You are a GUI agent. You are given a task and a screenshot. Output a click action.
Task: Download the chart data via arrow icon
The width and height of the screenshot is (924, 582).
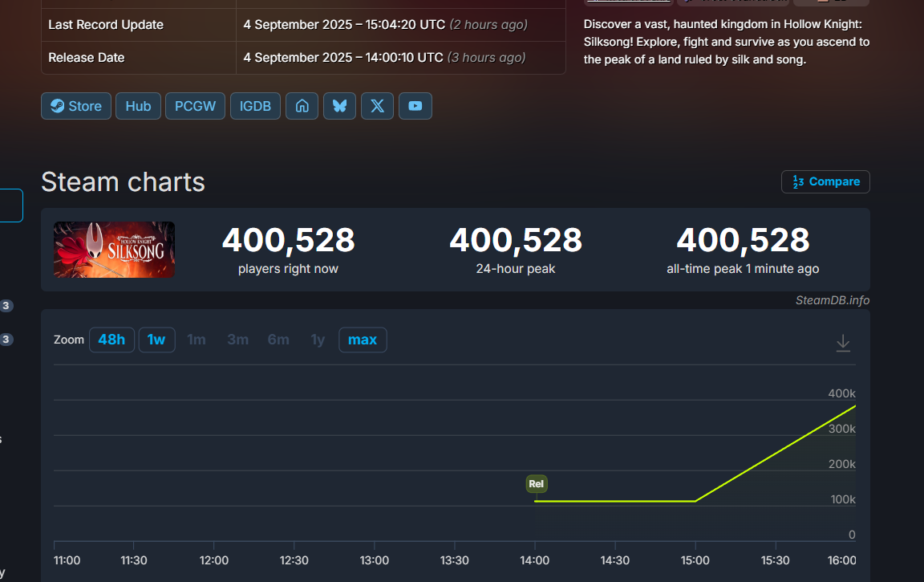tap(843, 343)
